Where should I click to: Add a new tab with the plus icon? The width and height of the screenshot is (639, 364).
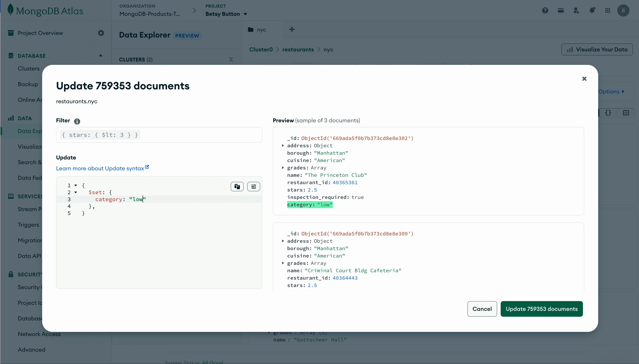292,30
